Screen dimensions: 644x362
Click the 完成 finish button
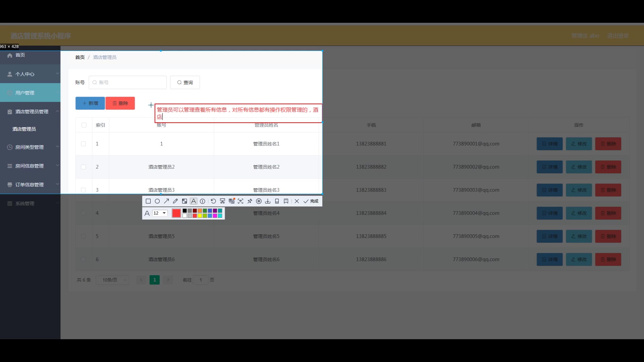(311, 201)
